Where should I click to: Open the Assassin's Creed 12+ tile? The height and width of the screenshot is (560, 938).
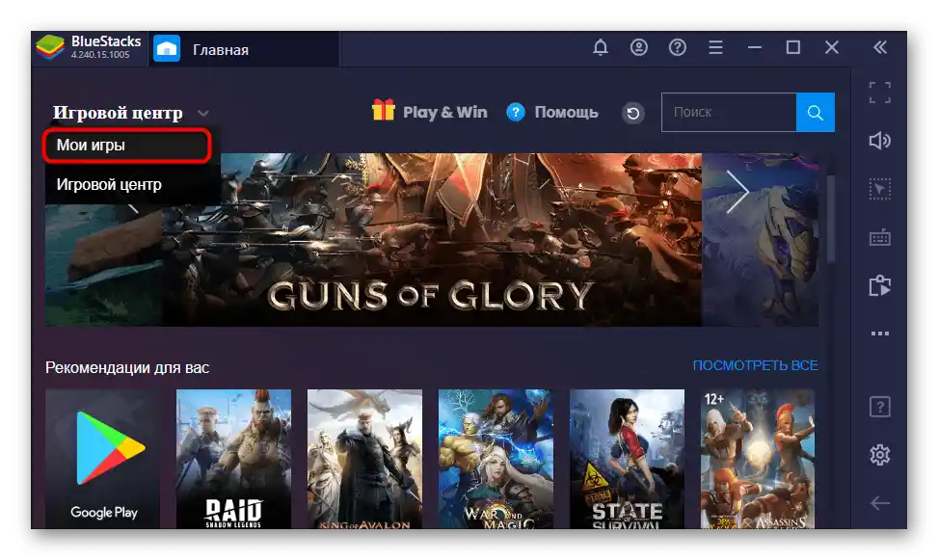[x=758, y=459]
